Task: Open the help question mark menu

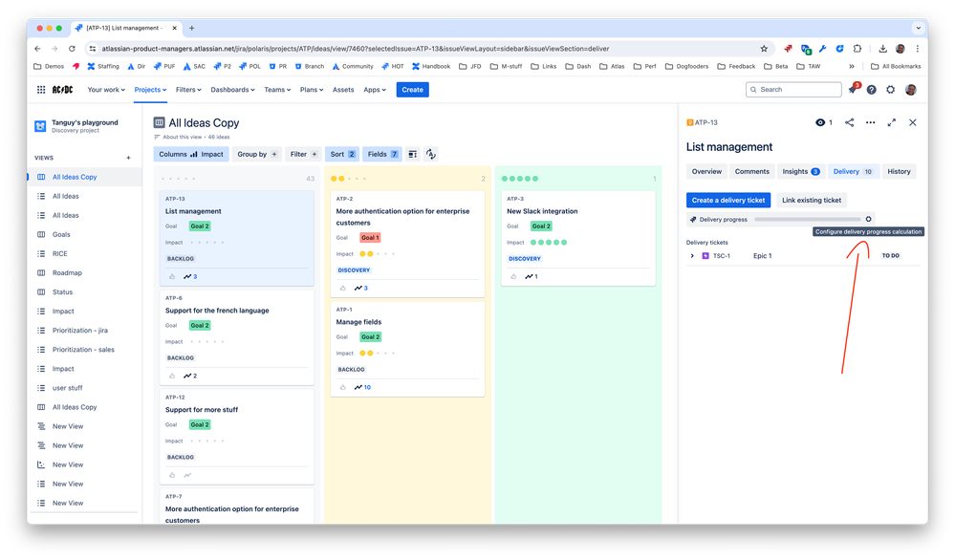Action: 872,90
